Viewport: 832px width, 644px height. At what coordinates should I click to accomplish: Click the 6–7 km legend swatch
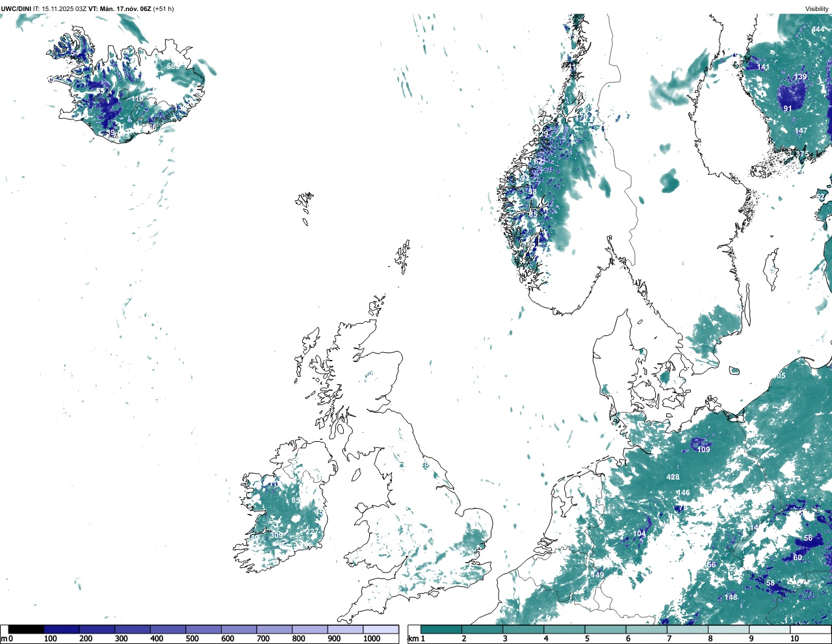[x=646, y=630]
